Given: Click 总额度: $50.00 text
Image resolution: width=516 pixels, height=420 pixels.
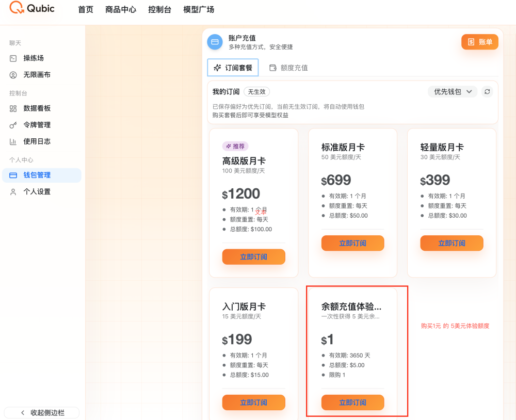Looking at the screenshot, I should click(x=348, y=216).
